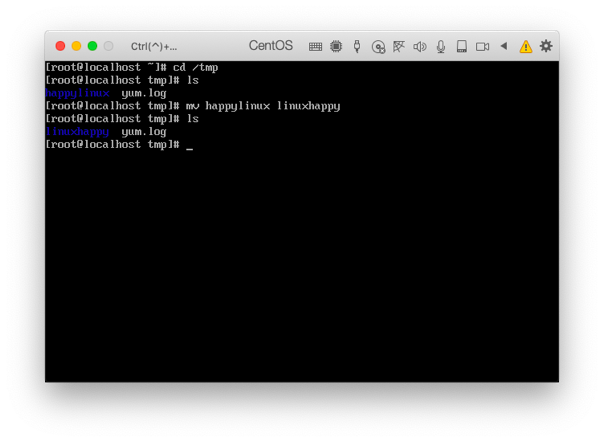Click 'yum.log' in the first ls output

coord(144,93)
